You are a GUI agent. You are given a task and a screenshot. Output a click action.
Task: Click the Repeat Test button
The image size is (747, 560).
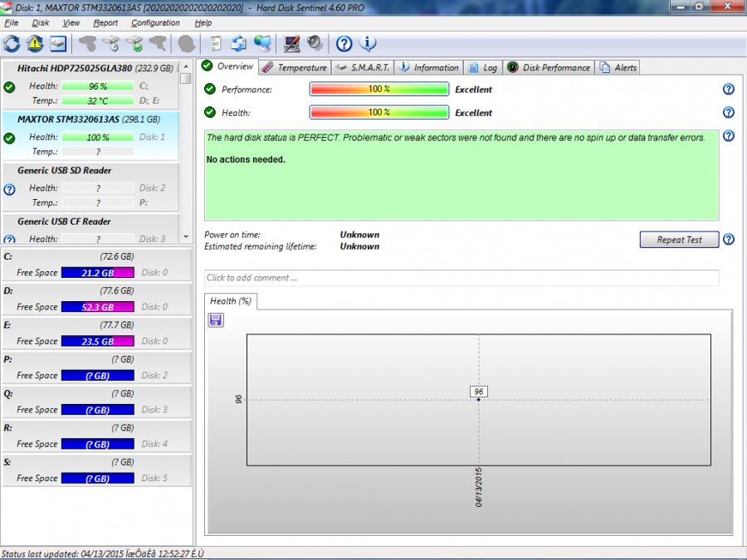pos(679,240)
